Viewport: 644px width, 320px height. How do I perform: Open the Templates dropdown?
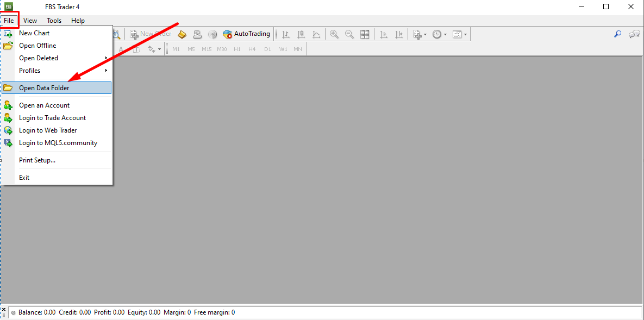[x=460, y=35]
